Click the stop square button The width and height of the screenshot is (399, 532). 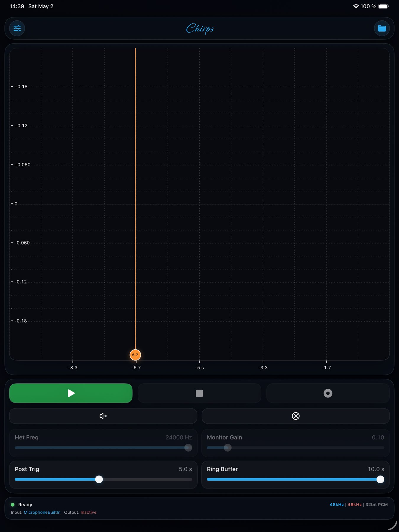point(199,393)
